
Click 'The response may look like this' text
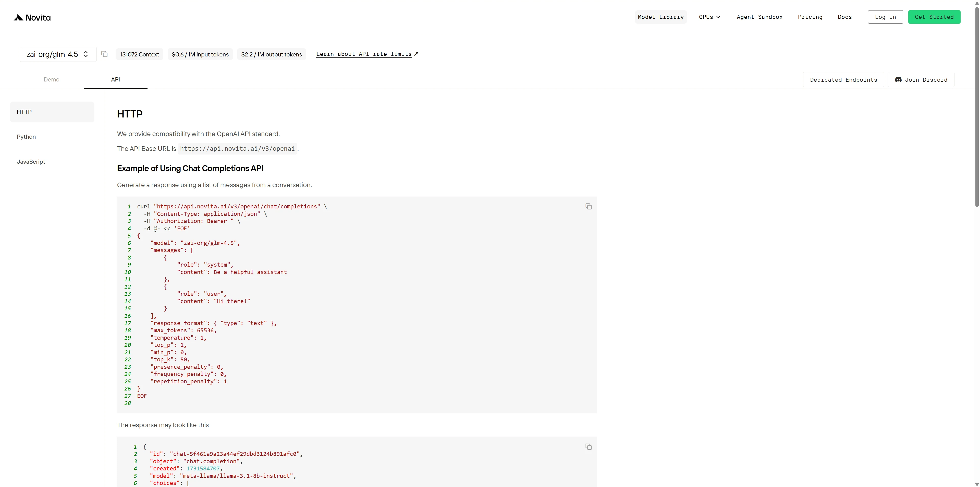(163, 425)
